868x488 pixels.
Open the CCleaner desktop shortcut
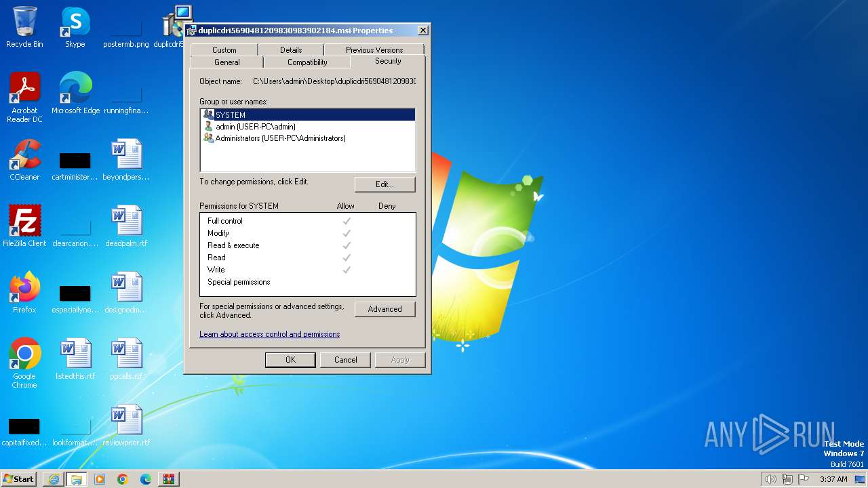pos(24,160)
